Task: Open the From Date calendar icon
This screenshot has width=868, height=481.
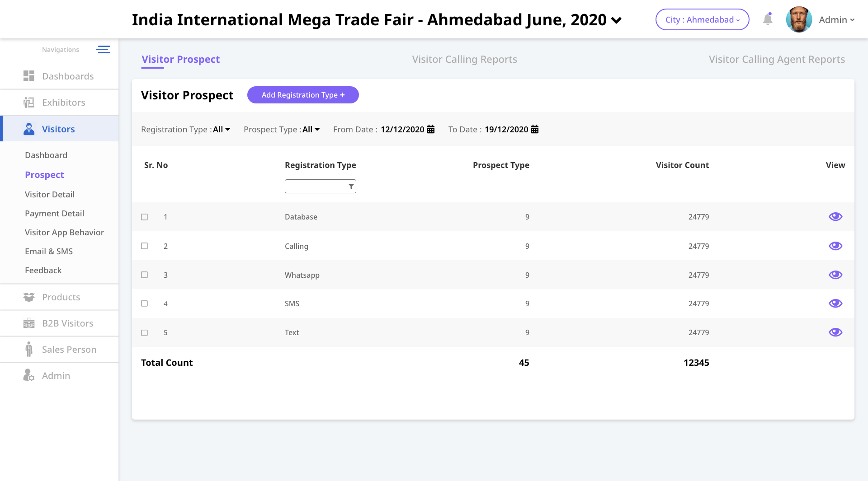Action: coord(431,130)
